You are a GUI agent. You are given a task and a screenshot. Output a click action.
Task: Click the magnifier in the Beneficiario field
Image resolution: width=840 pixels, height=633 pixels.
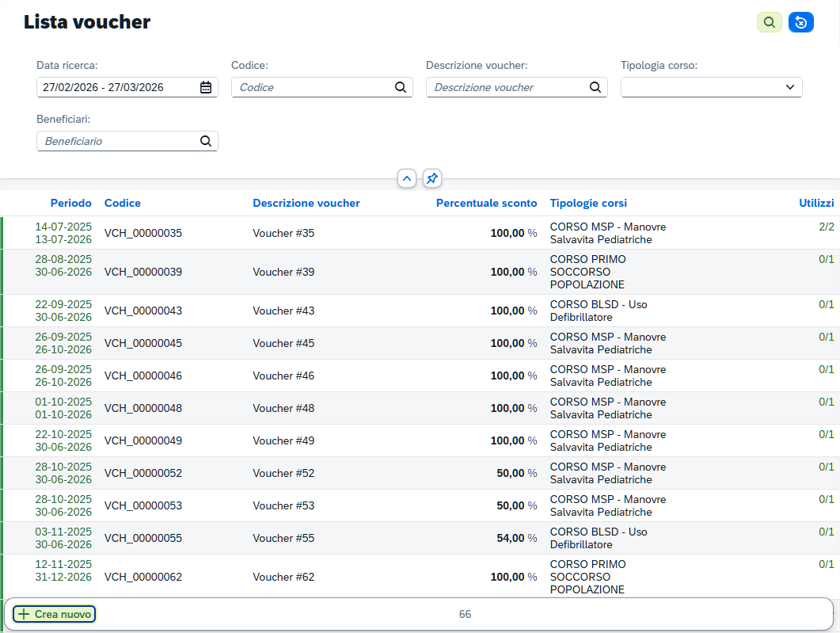[x=206, y=141]
